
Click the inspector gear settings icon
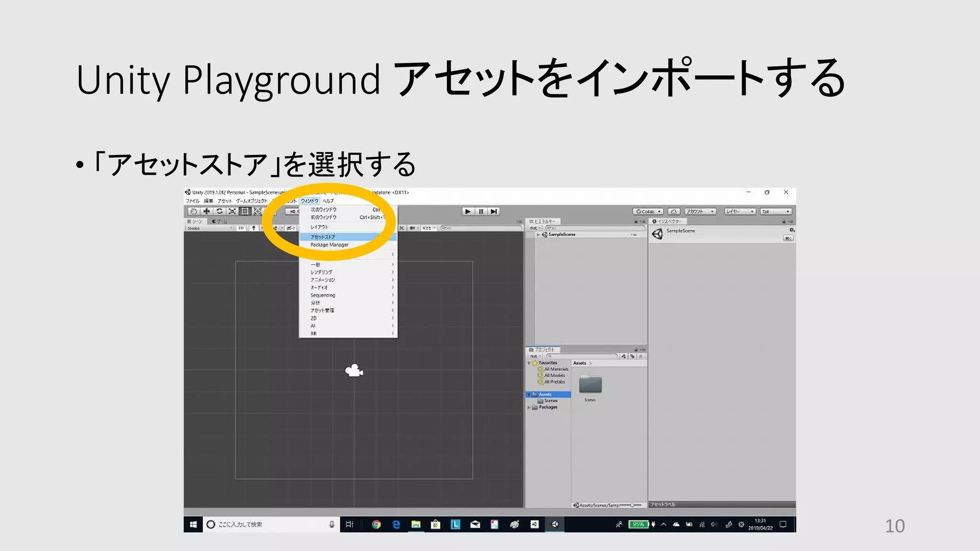pyautogui.click(x=792, y=230)
